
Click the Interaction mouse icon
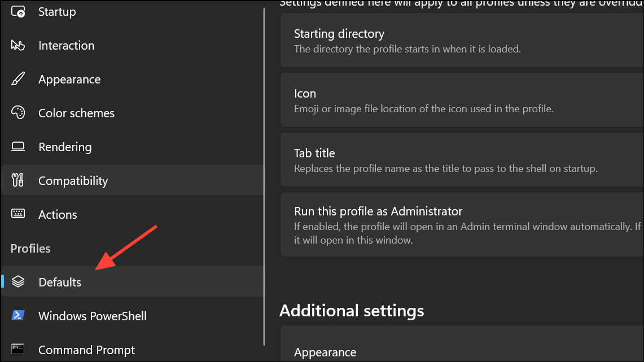(x=18, y=45)
